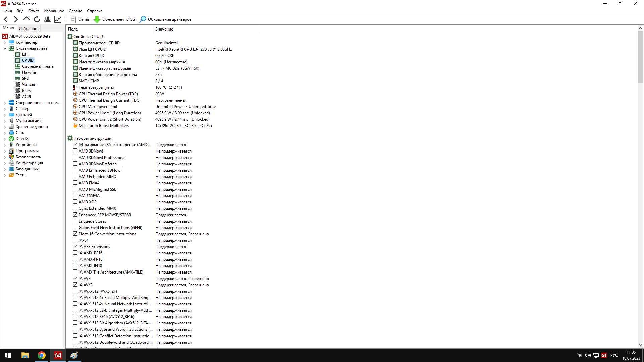
Task: Click the Устройства devices icon
Action: click(11, 145)
